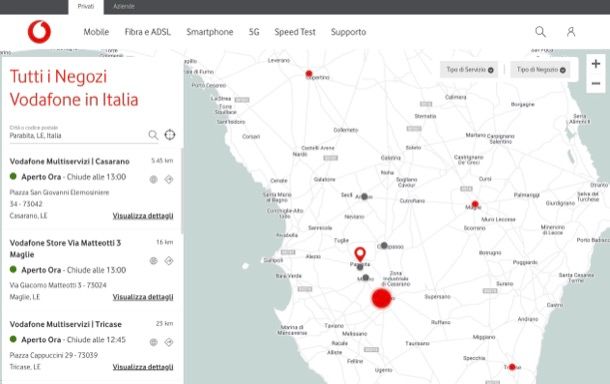This screenshot has width=610, height=384.
Task: Get directions icon for Casarano store
Action: pyautogui.click(x=168, y=179)
